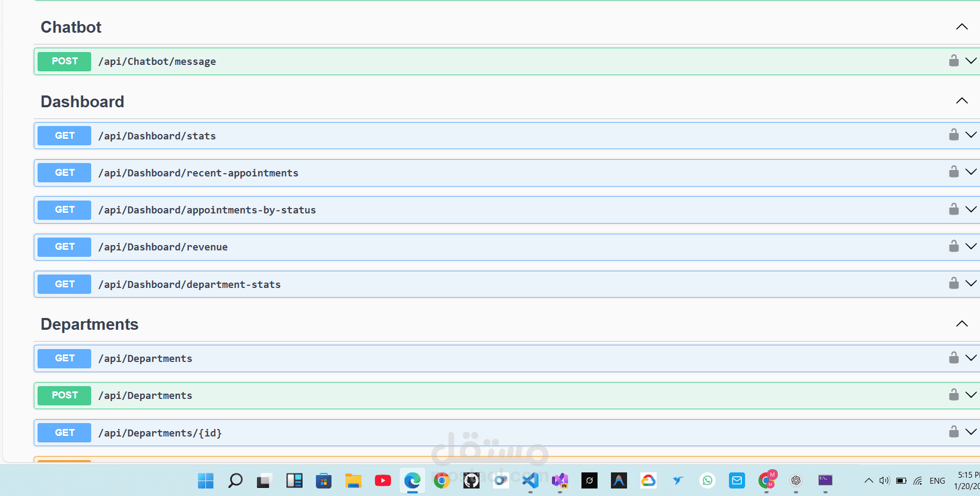Screen dimensions: 980x496
Task: Expand POST /api/Departments chevron
Action: coord(971,395)
